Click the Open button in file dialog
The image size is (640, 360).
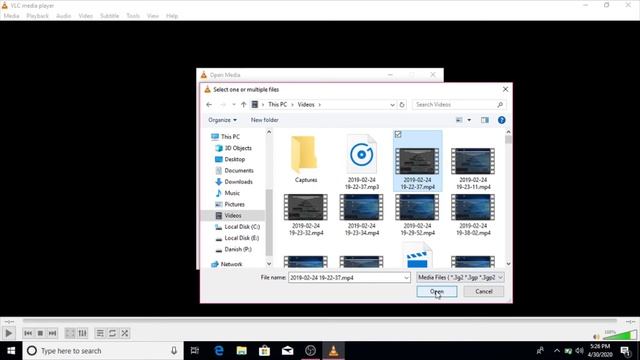click(x=437, y=291)
